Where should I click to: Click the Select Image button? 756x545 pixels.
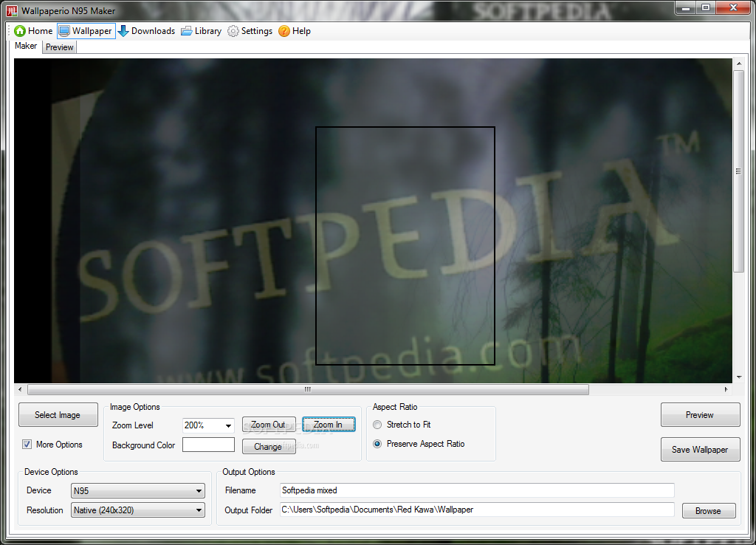point(58,415)
